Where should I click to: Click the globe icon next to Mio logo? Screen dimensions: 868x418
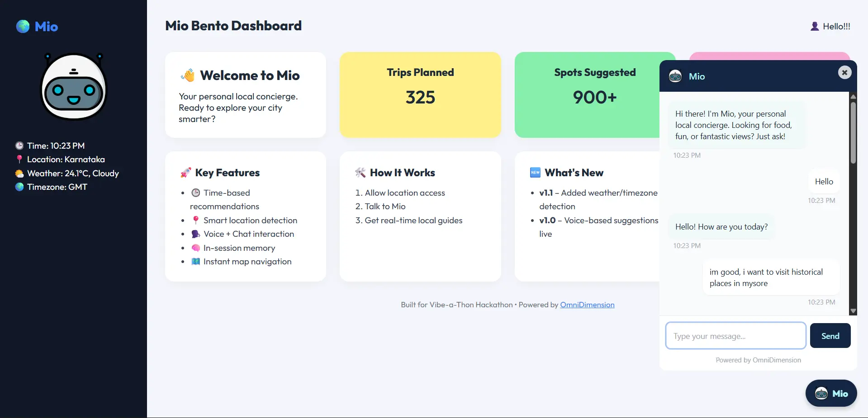[23, 26]
